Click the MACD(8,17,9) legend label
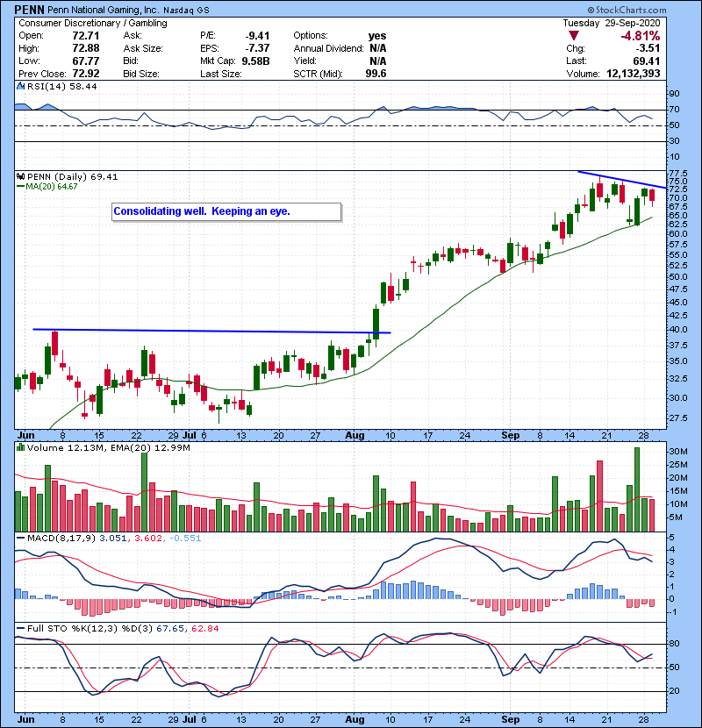The width and height of the screenshot is (702, 728). pyautogui.click(x=61, y=539)
